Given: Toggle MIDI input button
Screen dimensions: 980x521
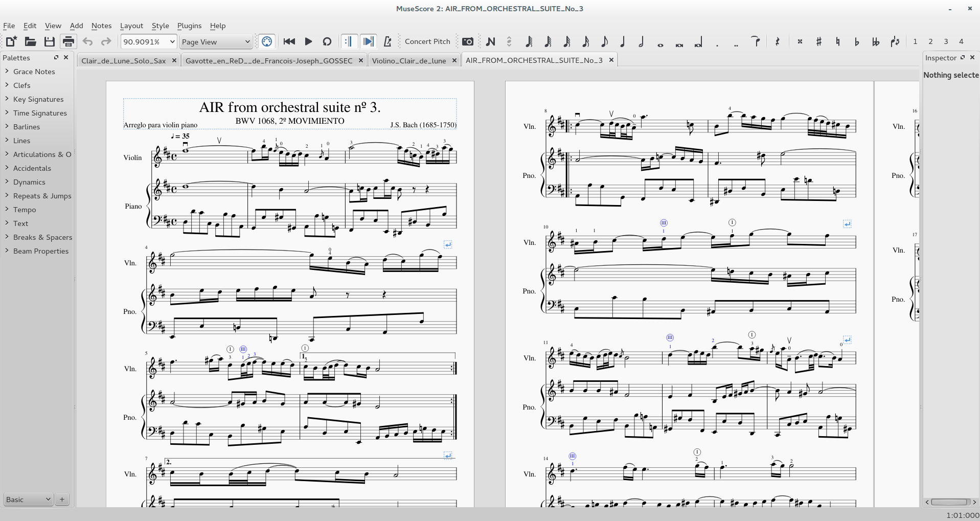Looking at the screenshot, I should [x=267, y=41].
